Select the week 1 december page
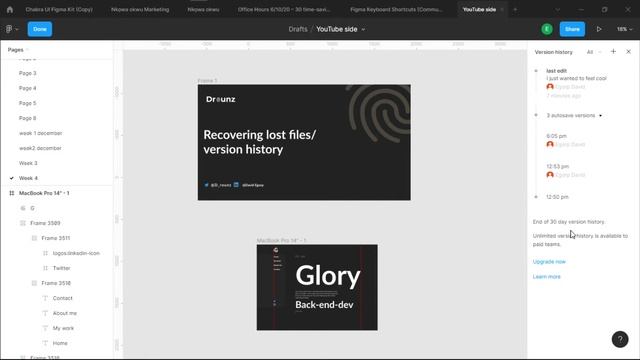 (40, 133)
